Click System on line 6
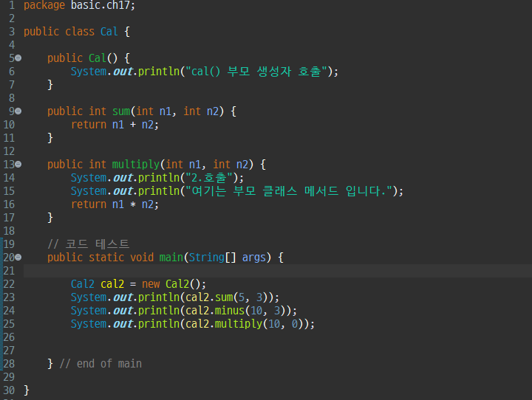This screenshot has width=532, height=400. tap(89, 71)
